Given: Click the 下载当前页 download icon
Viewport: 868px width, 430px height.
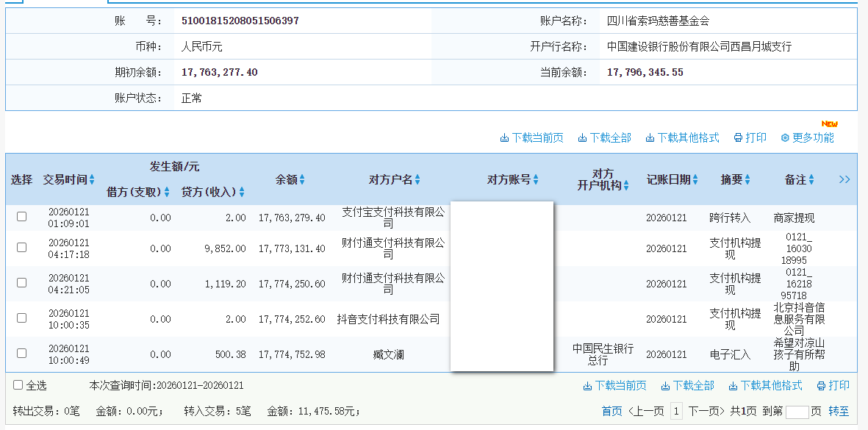Looking at the screenshot, I should (x=504, y=137).
